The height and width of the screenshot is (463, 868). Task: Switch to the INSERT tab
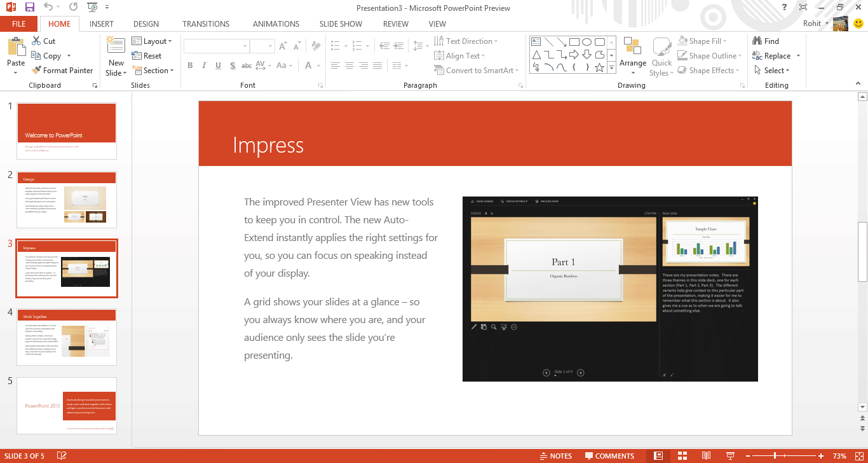[x=102, y=24]
